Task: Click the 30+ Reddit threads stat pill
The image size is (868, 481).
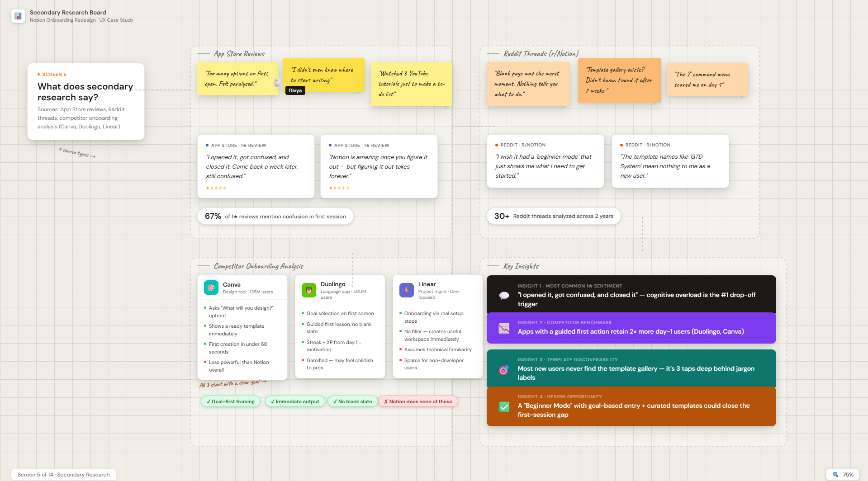Action: click(x=554, y=216)
